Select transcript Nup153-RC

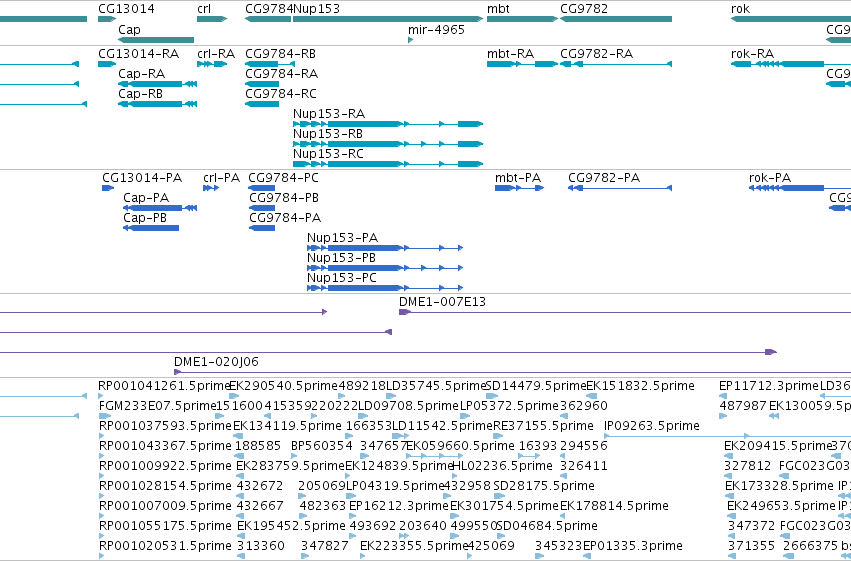(388, 164)
